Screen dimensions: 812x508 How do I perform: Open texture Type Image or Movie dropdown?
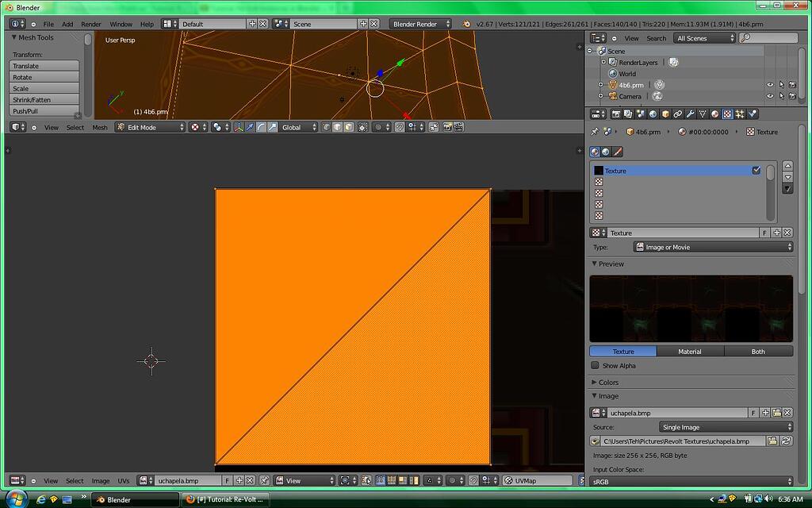(x=713, y=248)
